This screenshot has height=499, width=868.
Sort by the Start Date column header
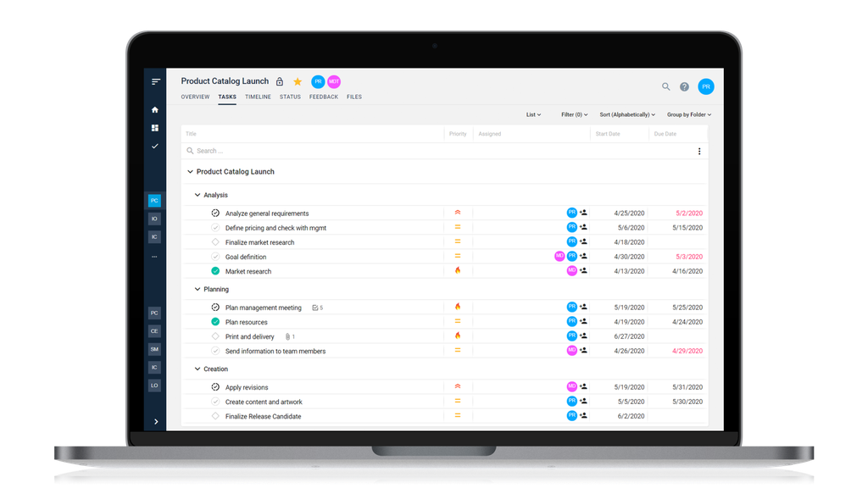pyautogui.click(x=607, y=134)
